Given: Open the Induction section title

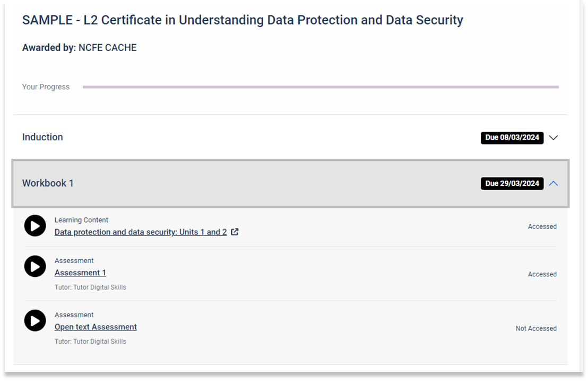Looking at the screenshot, I should pos(42,137).
